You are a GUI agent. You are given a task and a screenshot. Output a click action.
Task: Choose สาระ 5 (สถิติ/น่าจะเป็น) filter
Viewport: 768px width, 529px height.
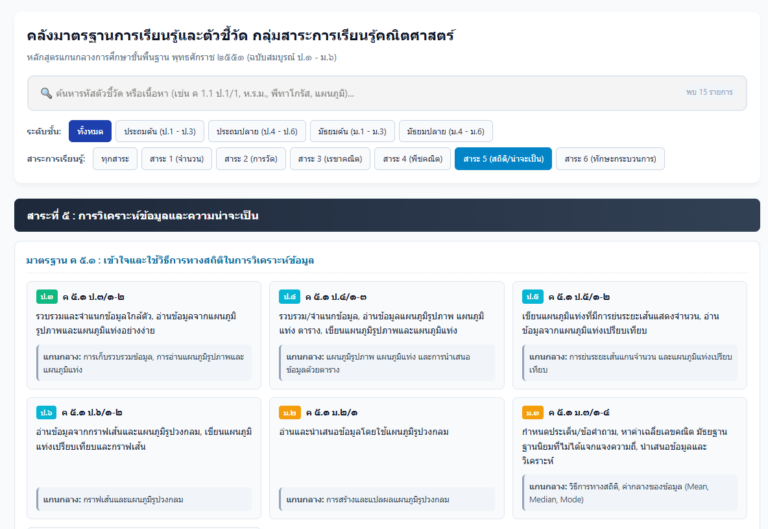pos(504,159)
